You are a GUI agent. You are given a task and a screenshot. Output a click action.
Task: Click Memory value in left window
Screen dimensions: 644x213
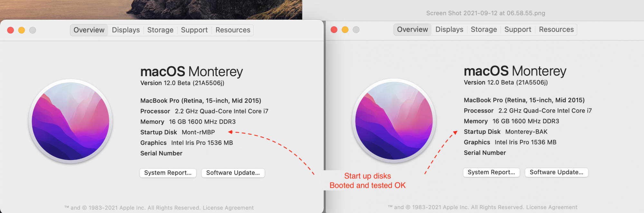coord(202,122)
